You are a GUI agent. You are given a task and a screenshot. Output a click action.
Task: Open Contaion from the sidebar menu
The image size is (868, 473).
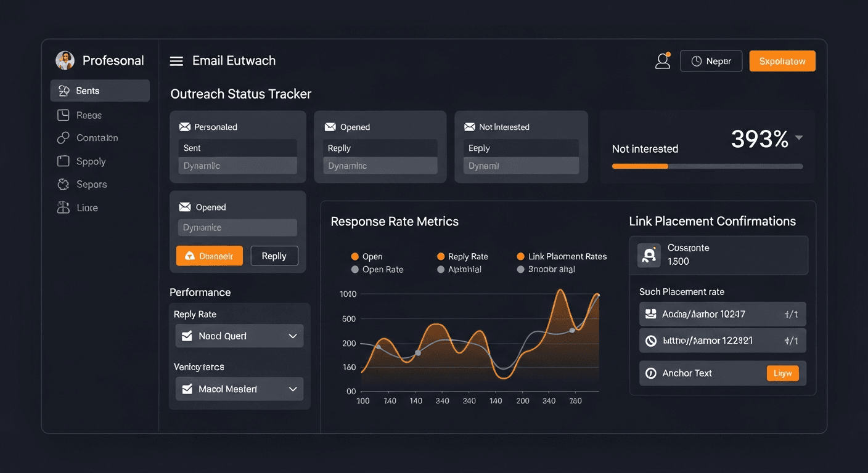point(97,138)
